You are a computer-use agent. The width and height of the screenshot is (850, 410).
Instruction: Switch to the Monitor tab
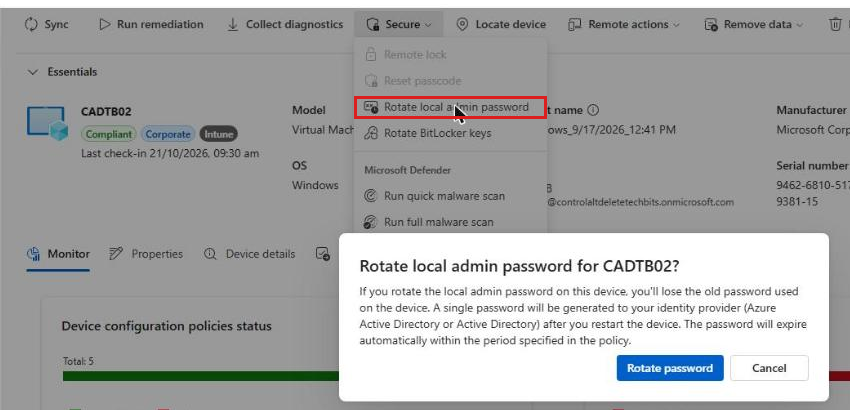59,254
